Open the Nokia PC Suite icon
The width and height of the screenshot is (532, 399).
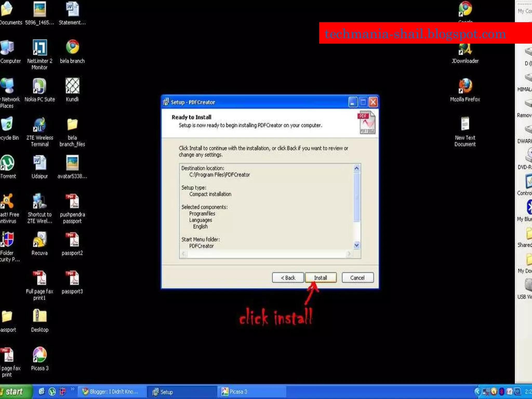tap(39, 87)
